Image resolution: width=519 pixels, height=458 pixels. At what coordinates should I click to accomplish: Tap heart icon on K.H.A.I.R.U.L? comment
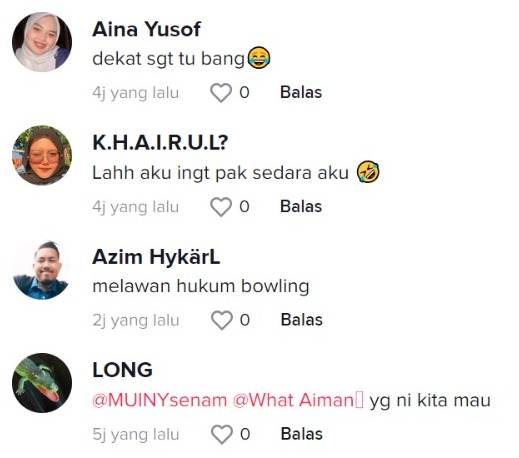click(x=221, y=207)
